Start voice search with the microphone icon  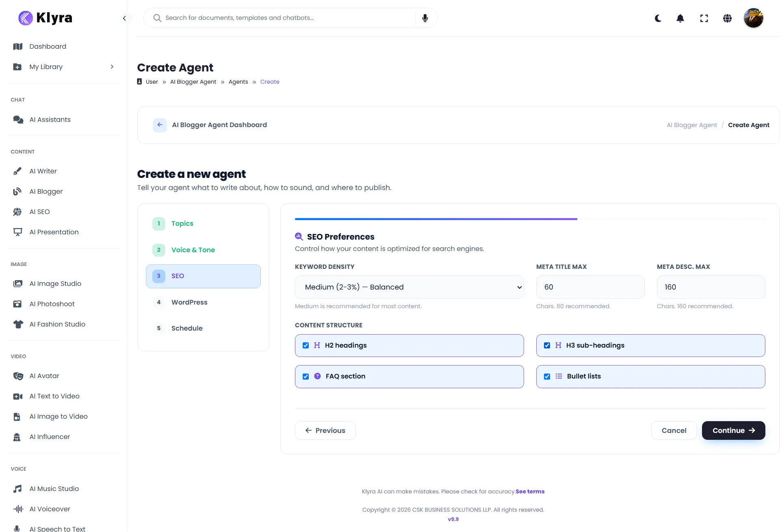(425, 18)
